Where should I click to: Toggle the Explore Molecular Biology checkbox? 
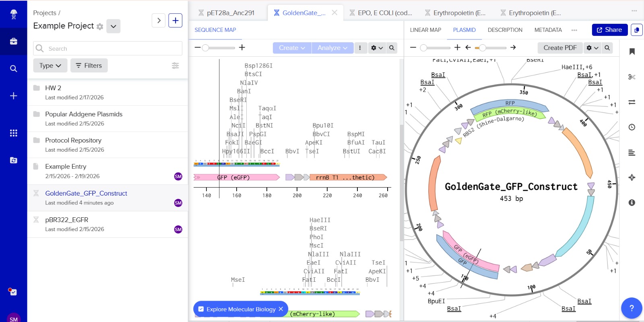pos(201,309)
